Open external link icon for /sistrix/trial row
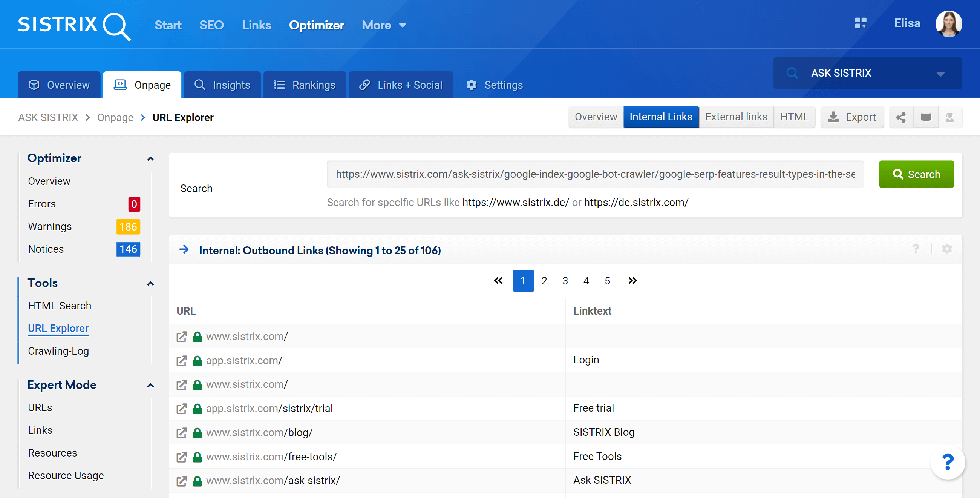 [x=181, y=409]
